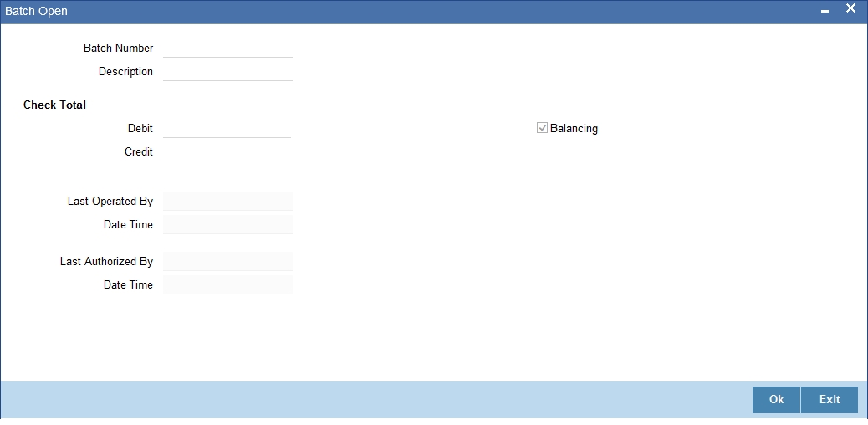Viewport: 868px width, 425px height.
Task: Click the Last Operated By field
Action: click(x=227, y=201)
